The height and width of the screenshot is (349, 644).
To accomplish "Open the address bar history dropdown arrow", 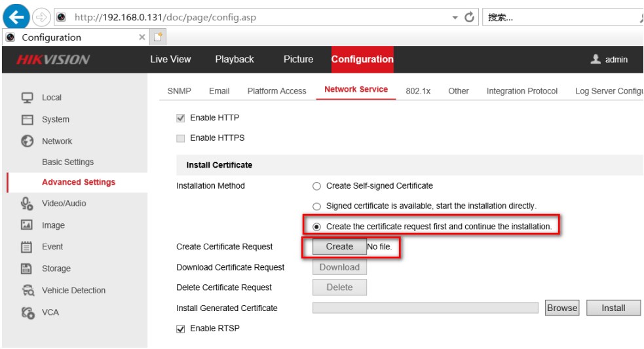I will (x=455, y=18).
